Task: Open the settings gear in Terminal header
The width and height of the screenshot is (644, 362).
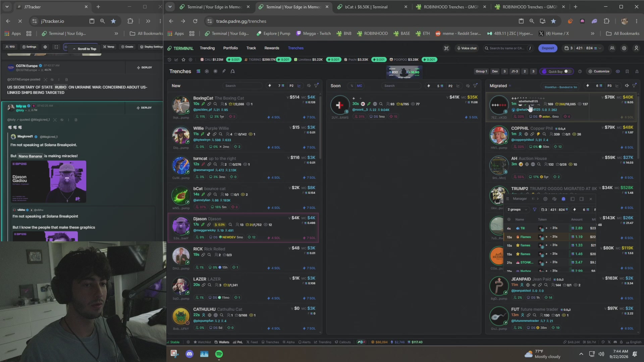Action: pyautogui.click(x=624, y=48)
